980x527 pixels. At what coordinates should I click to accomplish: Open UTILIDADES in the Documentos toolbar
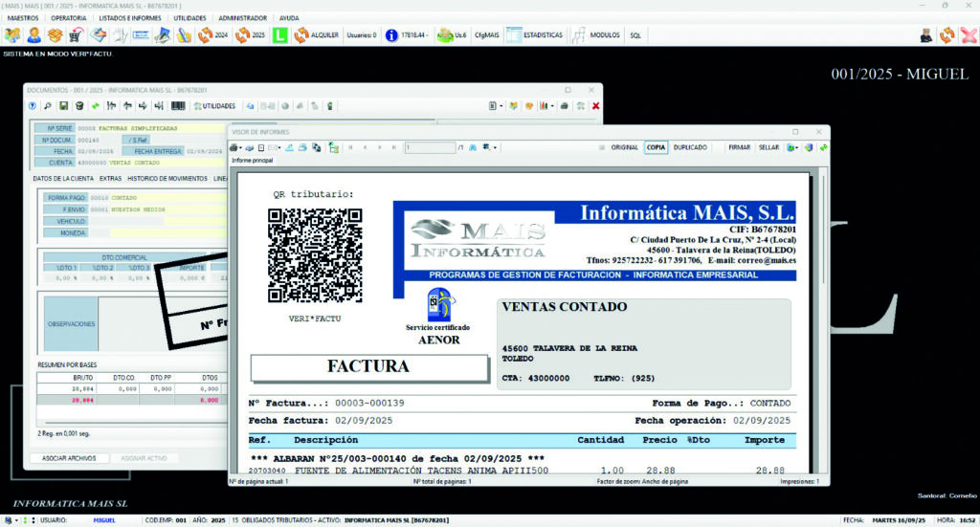tap(213, 106)
